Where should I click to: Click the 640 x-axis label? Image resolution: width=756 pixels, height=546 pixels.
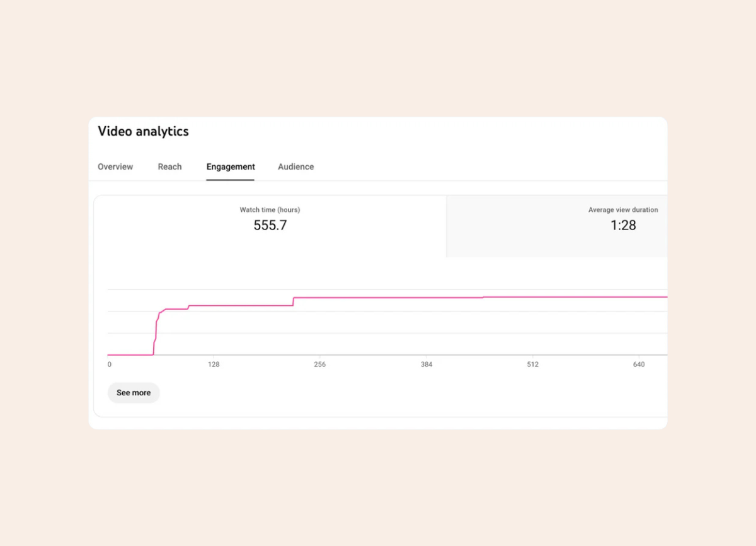[639, 365]
